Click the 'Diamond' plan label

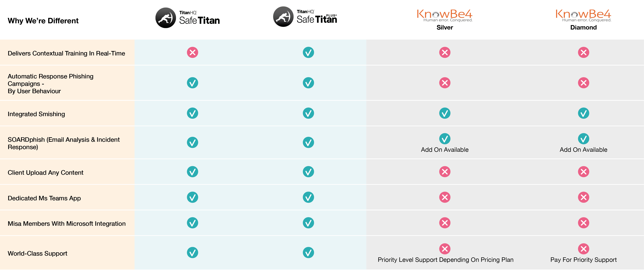click(x=583, y=27)
